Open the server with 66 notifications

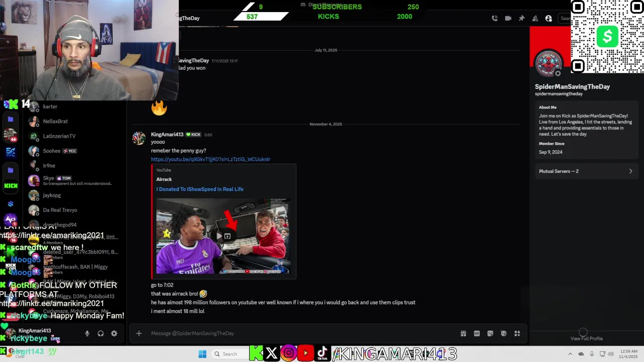tap(11, 135)
